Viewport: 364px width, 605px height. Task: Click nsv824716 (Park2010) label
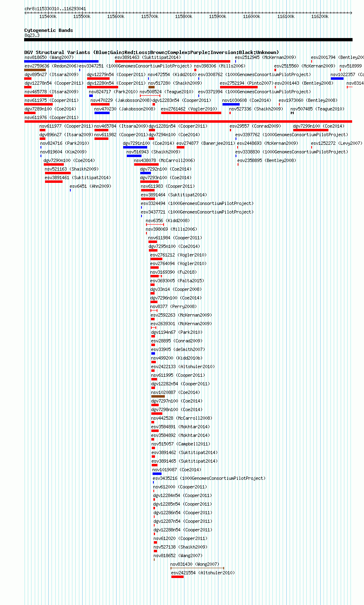(x=65, y=143)
